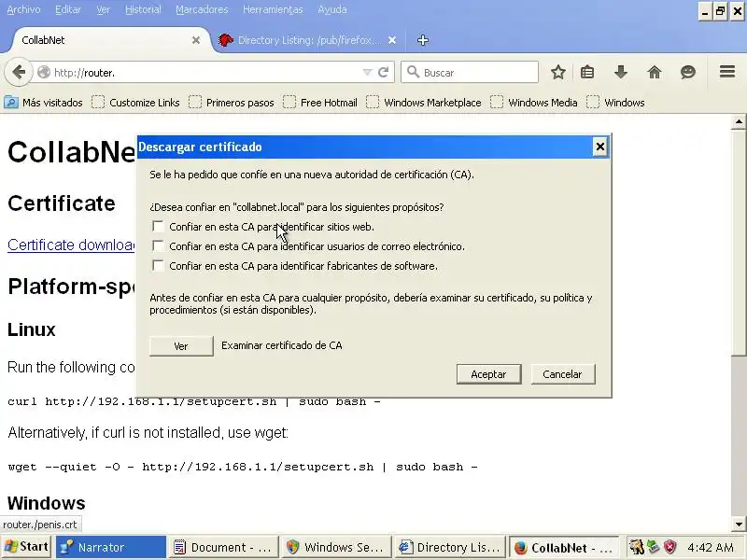This screenshot has width=747, height=560.
Task: Minimize the Firefox window
Action: tap(706, 11)
